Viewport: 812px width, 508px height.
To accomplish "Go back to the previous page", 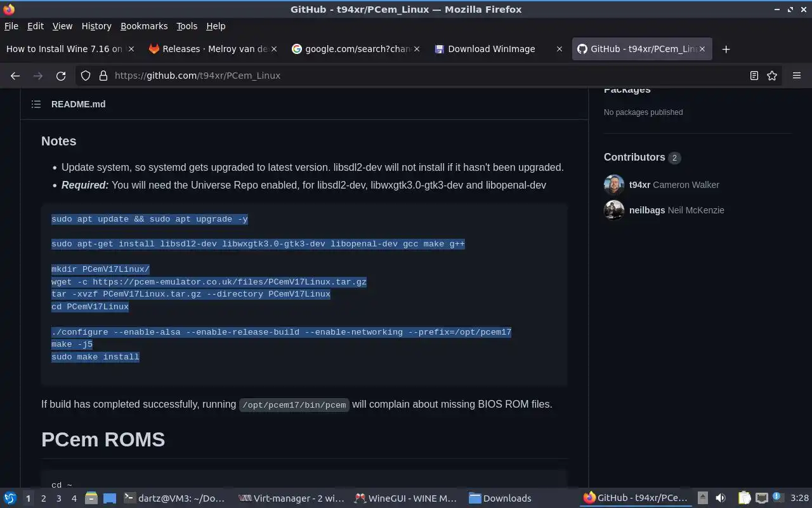I will tap(15, 76).
